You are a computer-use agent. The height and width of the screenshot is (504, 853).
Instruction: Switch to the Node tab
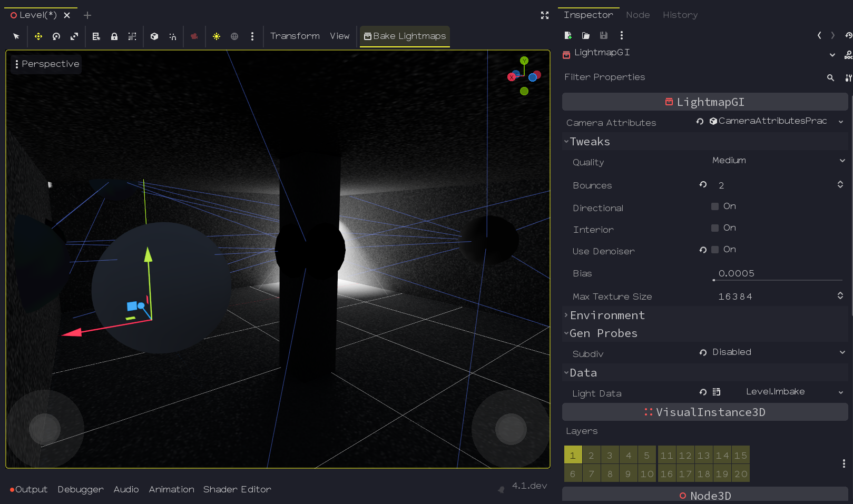coord(638,15)
